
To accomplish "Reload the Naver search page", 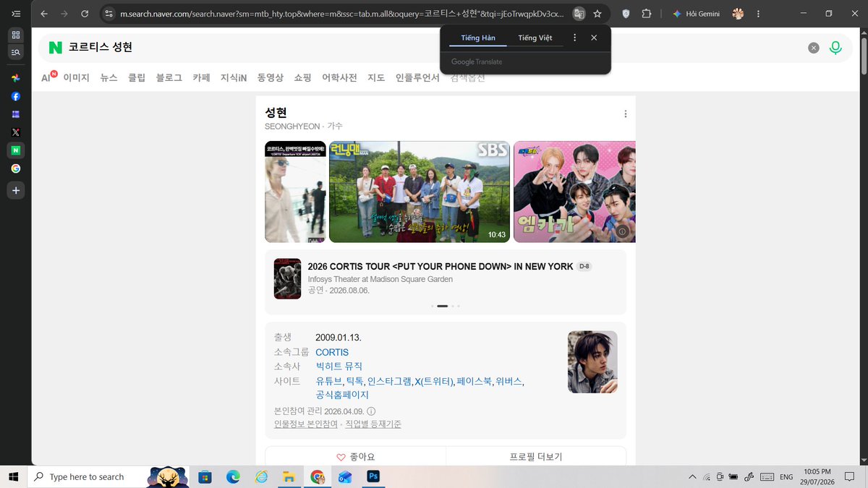I will [85, 14].
